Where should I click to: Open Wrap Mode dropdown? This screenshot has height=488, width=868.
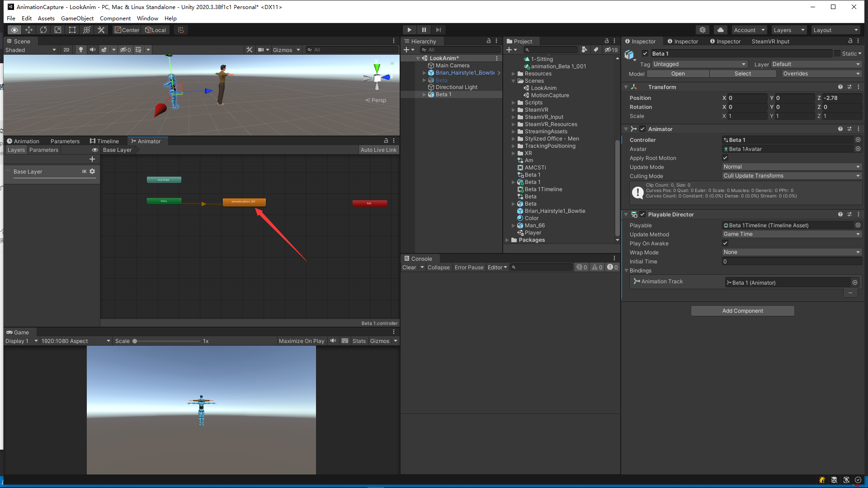[791, 252]
